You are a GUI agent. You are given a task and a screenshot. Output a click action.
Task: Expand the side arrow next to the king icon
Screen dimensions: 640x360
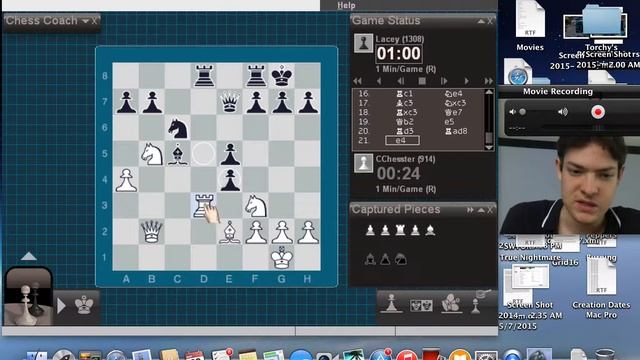click(x=61, y=306)
